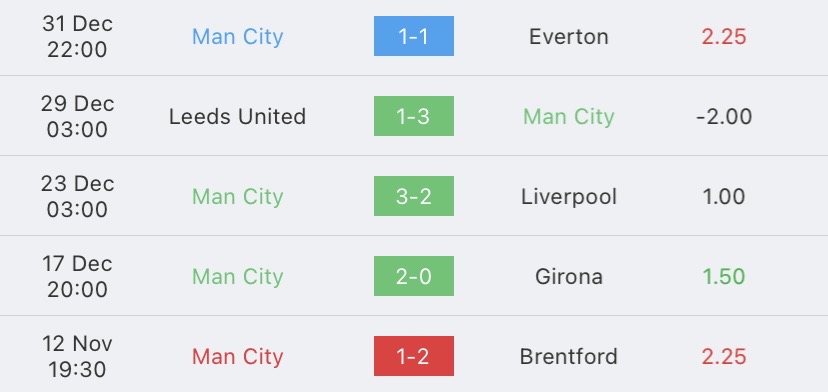Select Everton team name
Image resolution: width=828 pixels, height=392 pixels.
(x=569, y=36)
